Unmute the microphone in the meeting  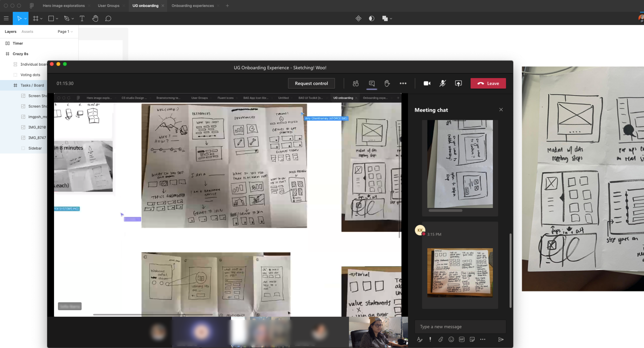point(442,83)
